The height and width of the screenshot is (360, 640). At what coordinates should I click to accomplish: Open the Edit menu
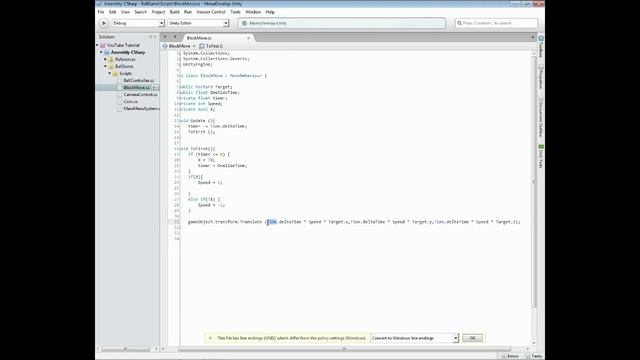112,12
